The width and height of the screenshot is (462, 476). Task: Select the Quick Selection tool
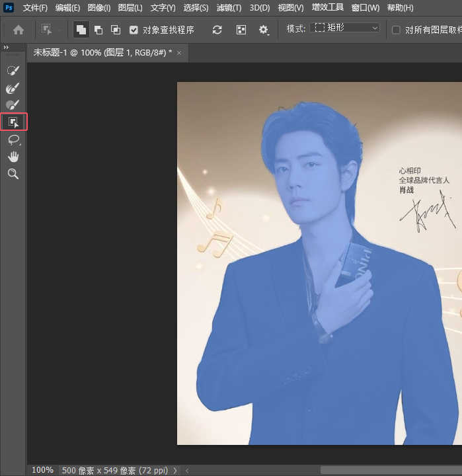(x=13, y=71)
